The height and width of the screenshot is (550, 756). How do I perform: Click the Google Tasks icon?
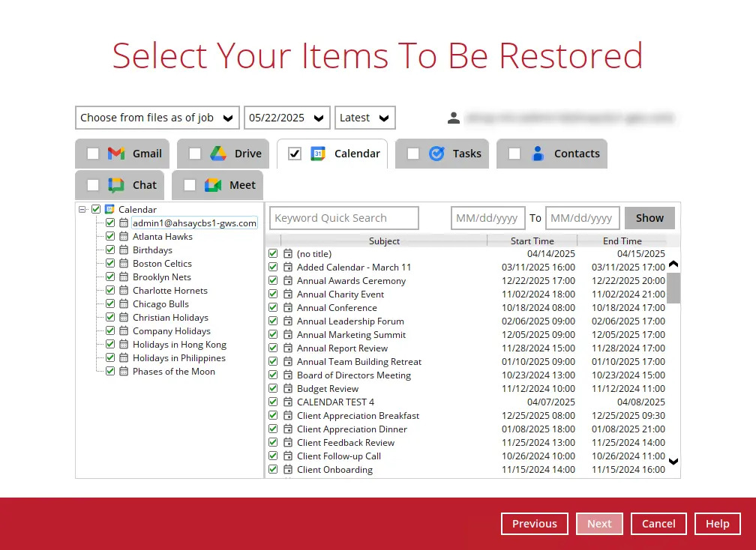[x=436, y=154]
